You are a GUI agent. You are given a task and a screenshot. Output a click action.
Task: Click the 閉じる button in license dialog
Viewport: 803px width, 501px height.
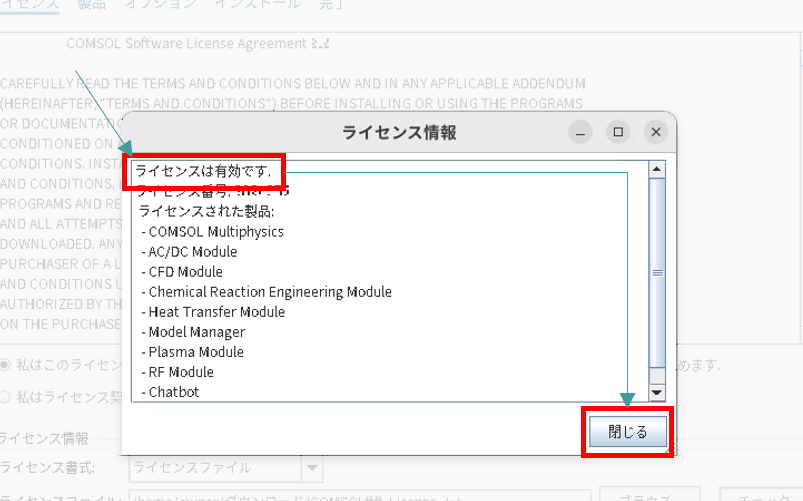coord(628,431)
